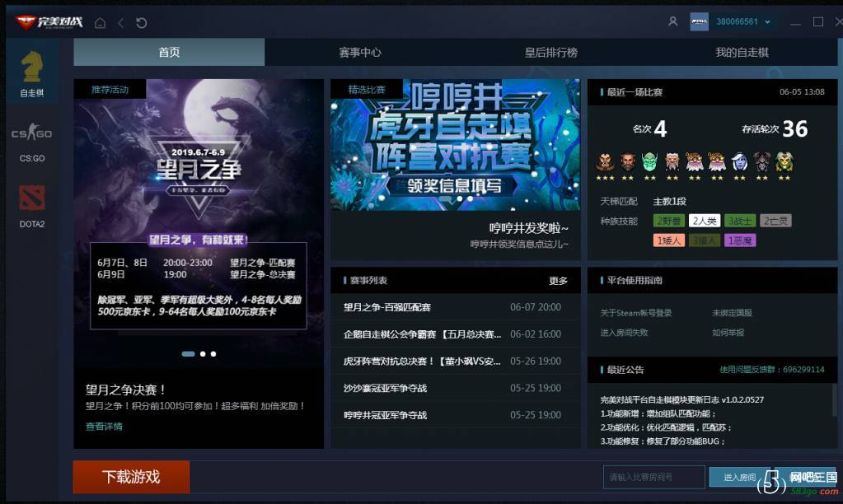The height and width of the screenshot is (504, 843).
Task: Open 查看详情 for 望月之争决赛
Action: (x=104, y=426)
